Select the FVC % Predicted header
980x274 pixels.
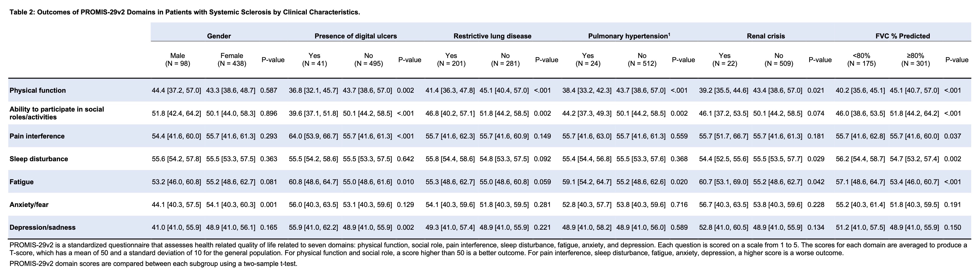click(902, 36)
